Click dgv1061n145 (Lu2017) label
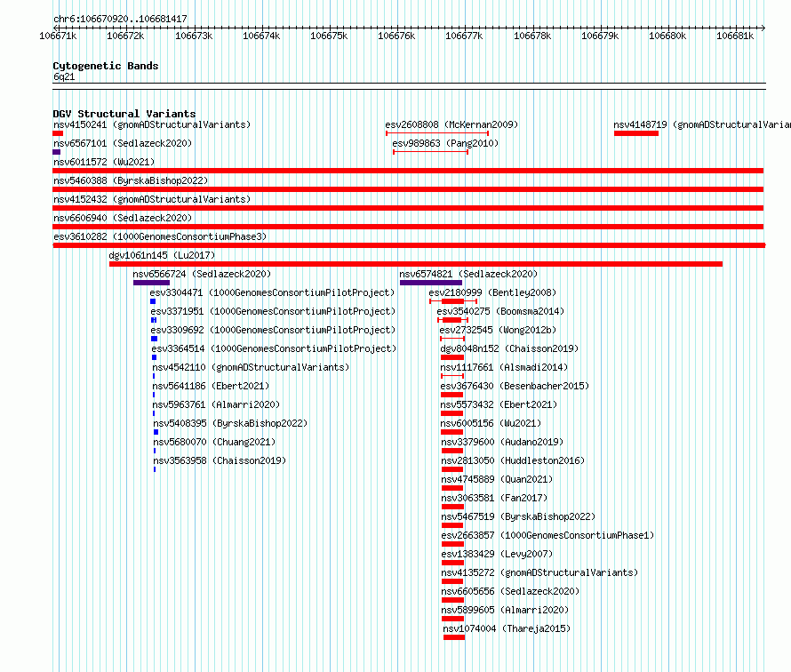Screen dimensions: 791x672 (x=162, y=255)
